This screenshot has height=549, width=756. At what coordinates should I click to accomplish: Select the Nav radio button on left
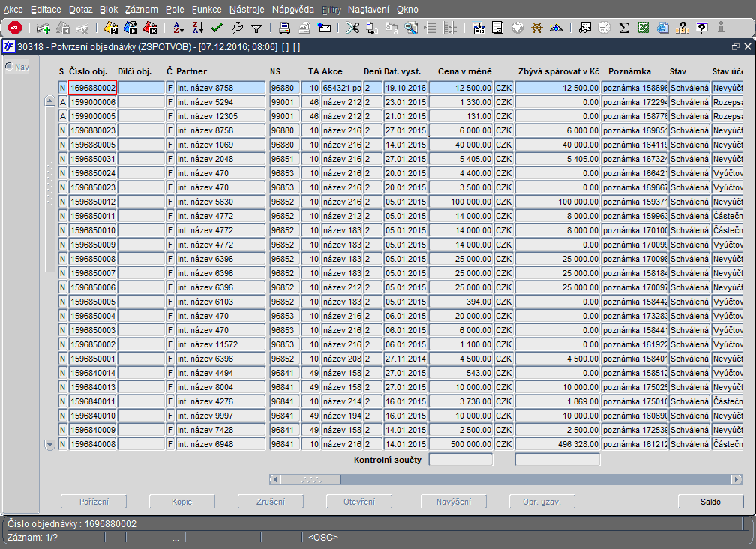[9, 66]
